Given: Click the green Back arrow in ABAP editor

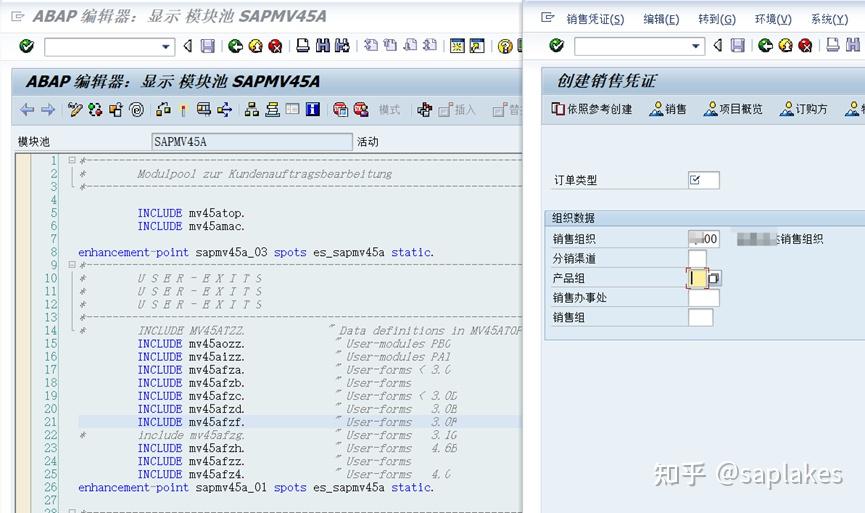Looking at the screenshot, I should 236,46.
